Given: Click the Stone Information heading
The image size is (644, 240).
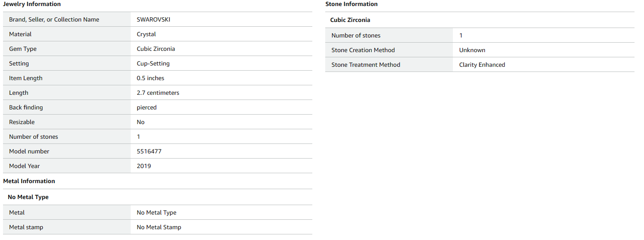Looking at the screenshot, I should click(351, 4).
